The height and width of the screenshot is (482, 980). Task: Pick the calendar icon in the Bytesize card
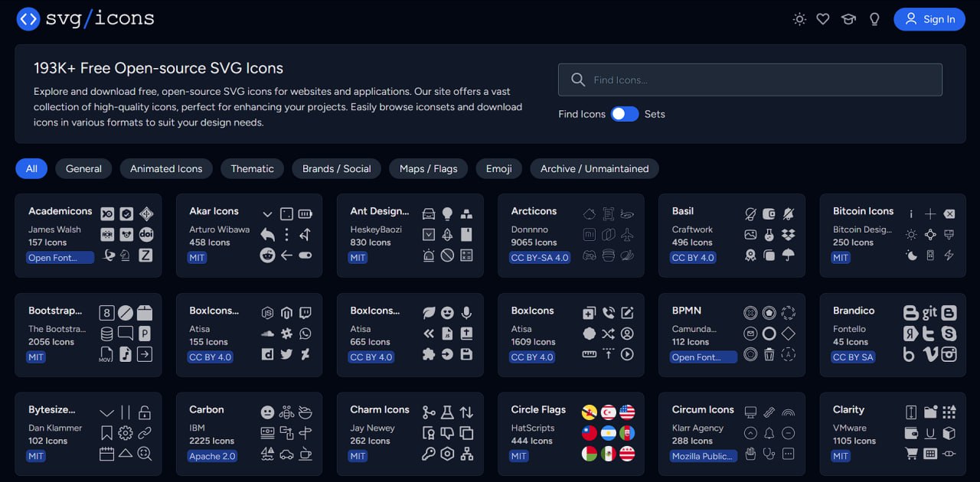pos(106,454)
